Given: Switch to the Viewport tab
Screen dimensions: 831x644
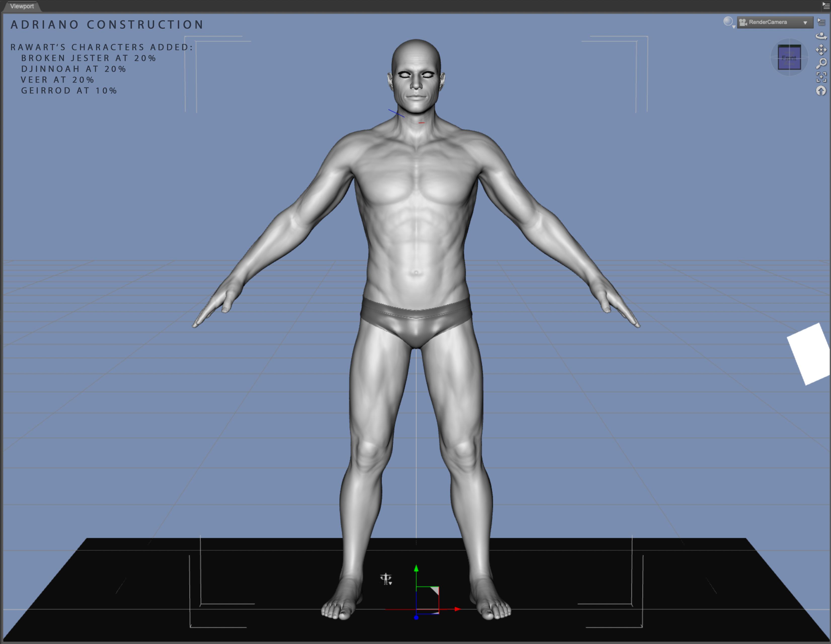Looking at the screenshot, I should coord(22,6).
